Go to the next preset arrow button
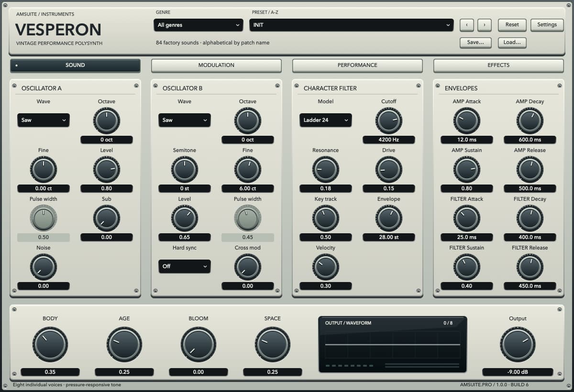Viewport: 574px width, 392px height. tap(485, 25)
